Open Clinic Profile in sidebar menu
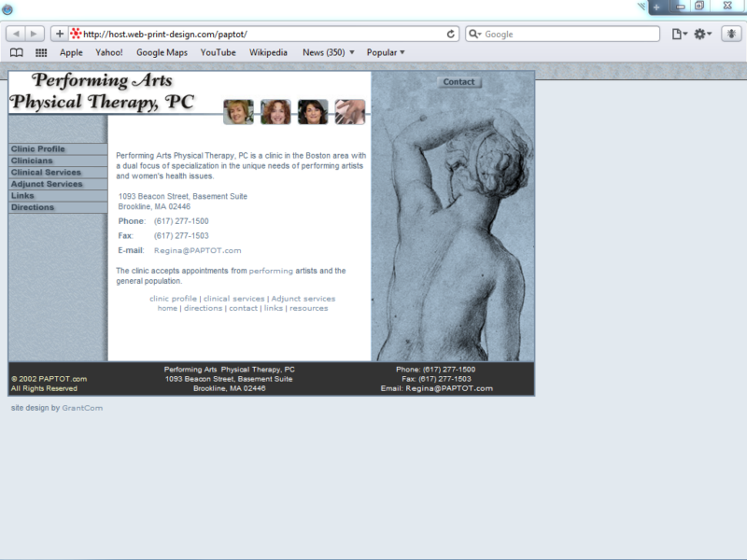The height and width of the screenshot is (560, 747). (x=58, y=149)
